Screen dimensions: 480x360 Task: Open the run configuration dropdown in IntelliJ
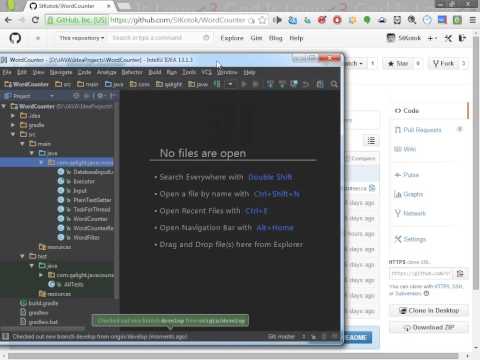[230, 84]
